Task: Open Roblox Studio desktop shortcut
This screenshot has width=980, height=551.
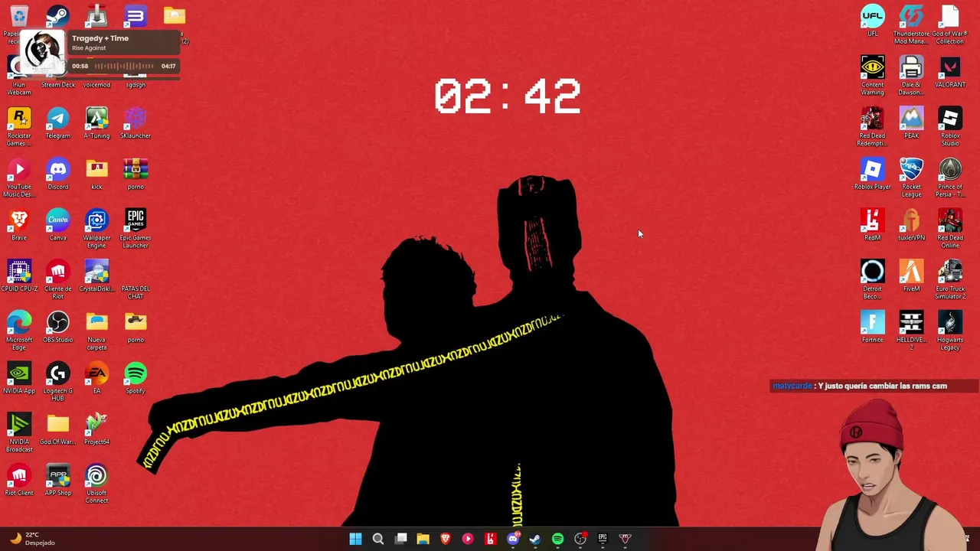Action: 950,127
